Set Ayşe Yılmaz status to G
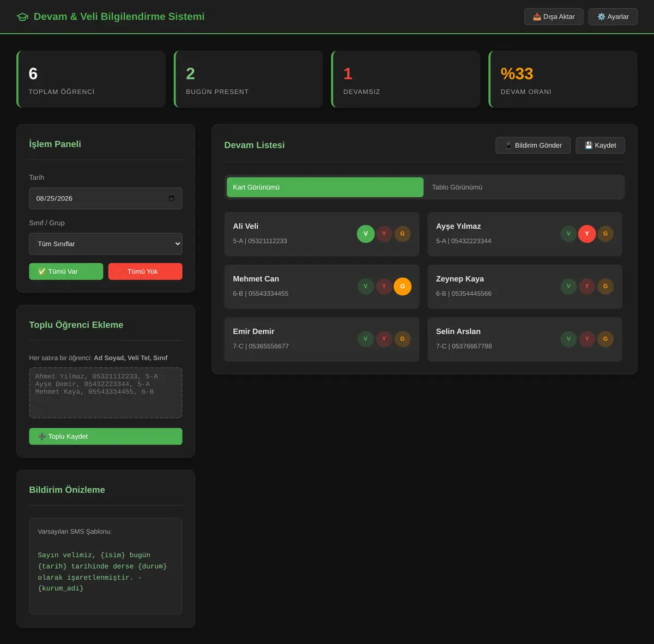This screenshot has width=654, height=644. [605, 234]
